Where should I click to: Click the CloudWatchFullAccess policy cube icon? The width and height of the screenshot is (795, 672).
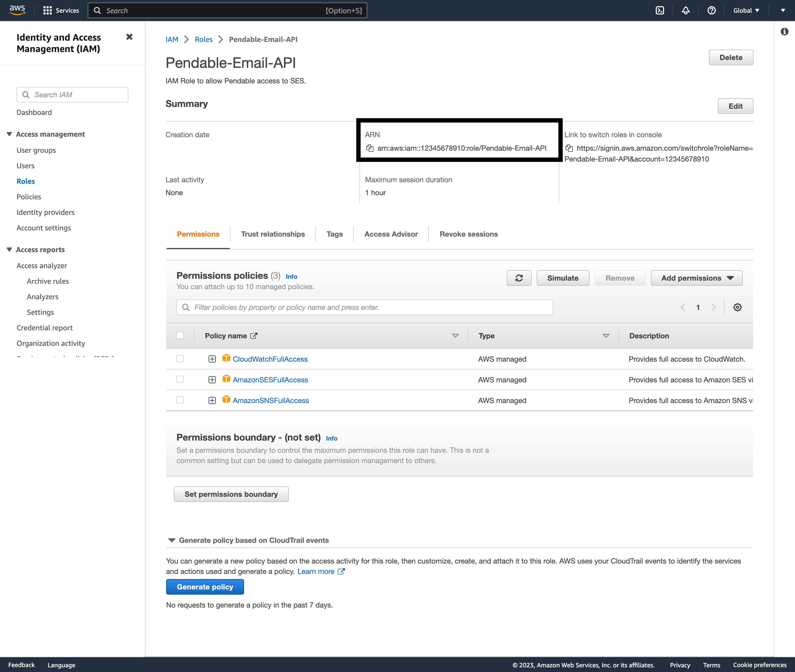(226, 358)
